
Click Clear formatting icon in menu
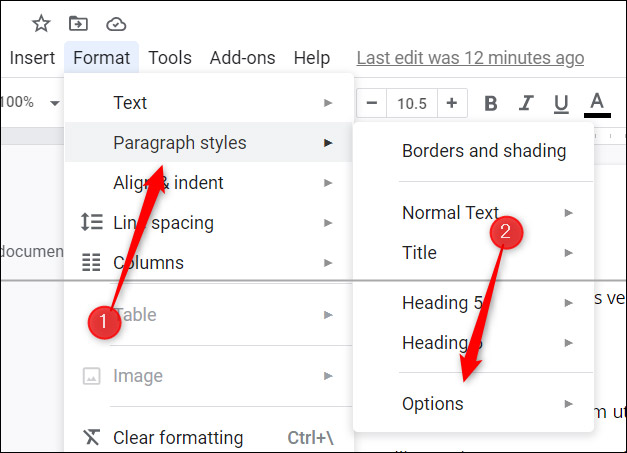coord(91,438)
